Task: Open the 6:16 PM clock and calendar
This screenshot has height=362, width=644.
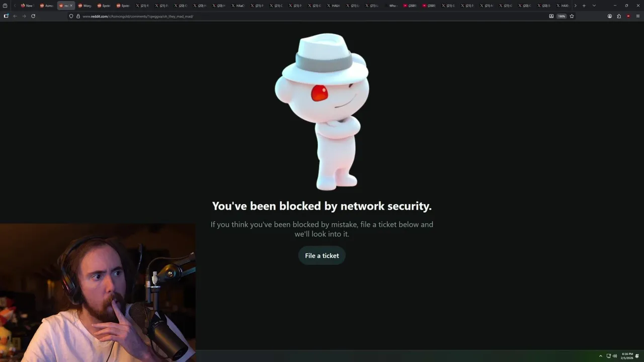Action: point(627,356)
